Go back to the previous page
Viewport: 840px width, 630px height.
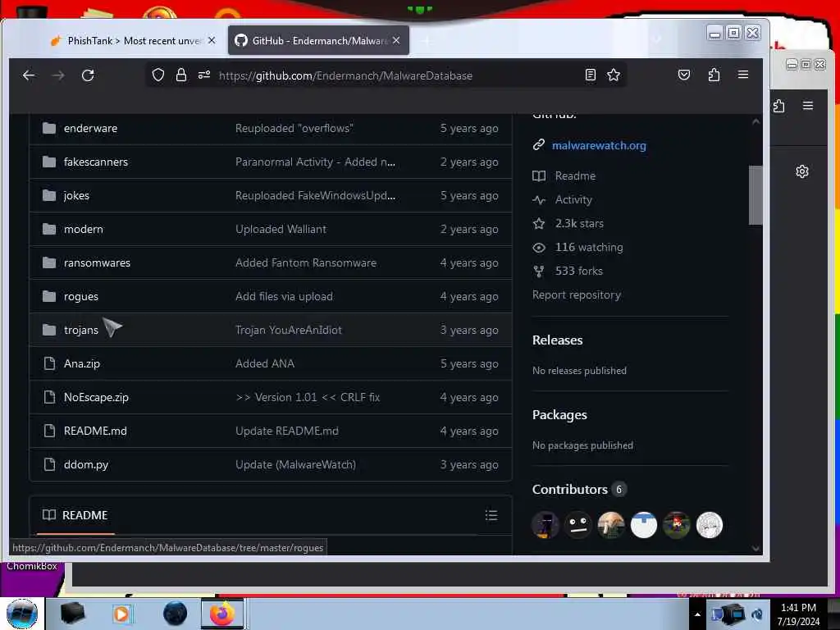[29, 75]
